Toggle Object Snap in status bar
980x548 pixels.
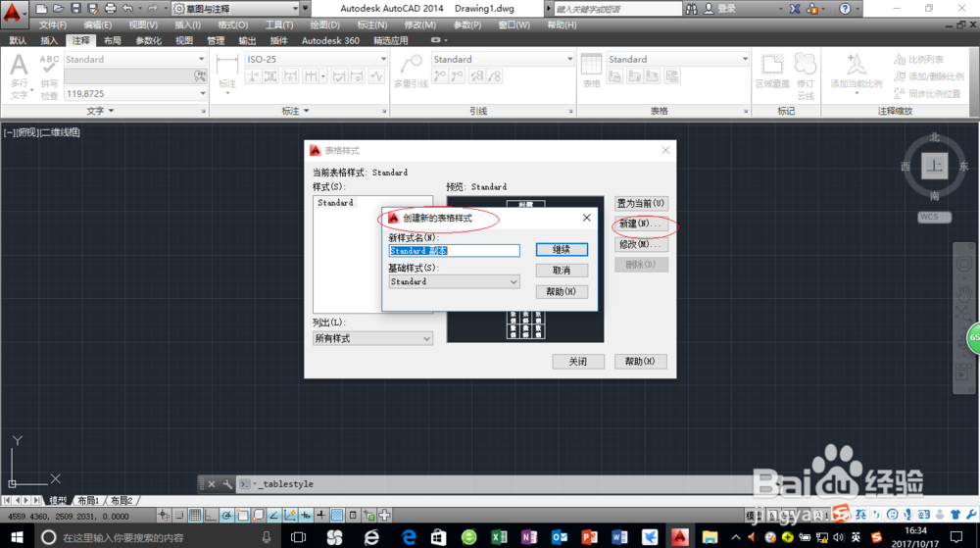tap(242, 516)
